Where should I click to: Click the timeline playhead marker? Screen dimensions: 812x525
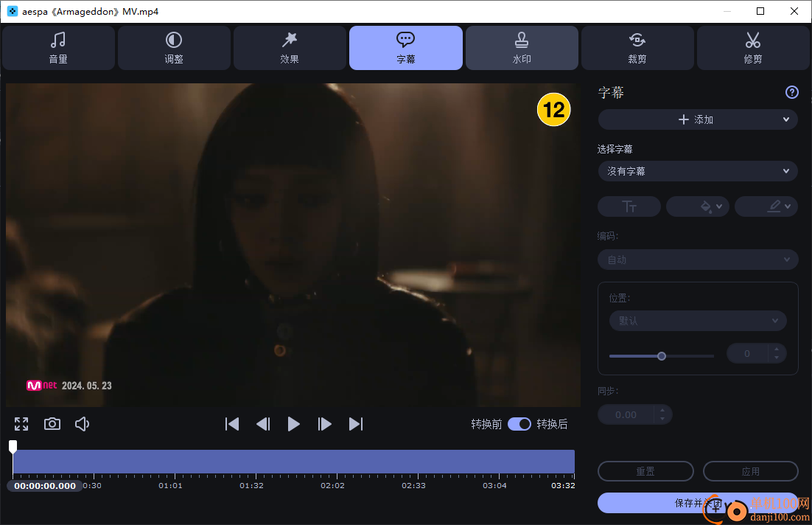(13, 446)
